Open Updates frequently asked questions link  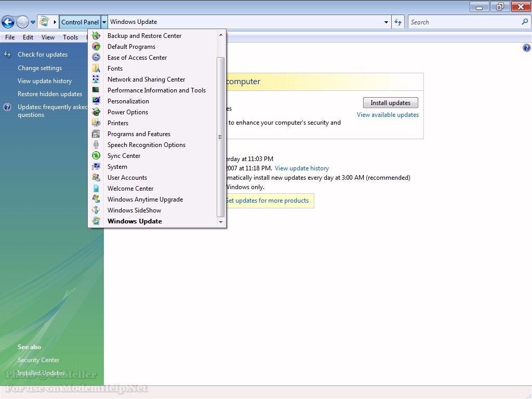coord(52,111)
